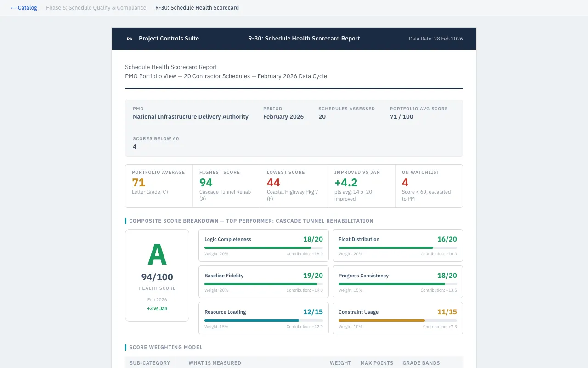Toggle the Resource Loading score card
The width and height of the screenshot is (588, 368).
pos(263,318)
